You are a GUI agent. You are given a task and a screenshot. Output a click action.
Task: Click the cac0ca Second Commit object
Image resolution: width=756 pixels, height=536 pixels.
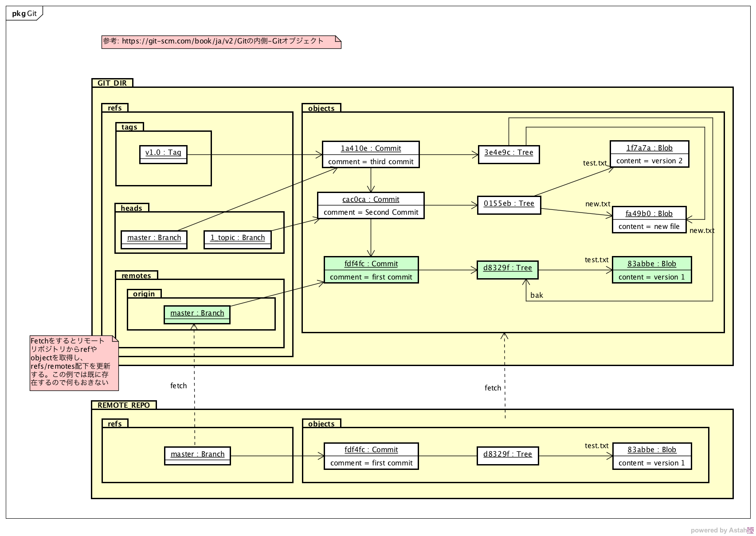371,205
